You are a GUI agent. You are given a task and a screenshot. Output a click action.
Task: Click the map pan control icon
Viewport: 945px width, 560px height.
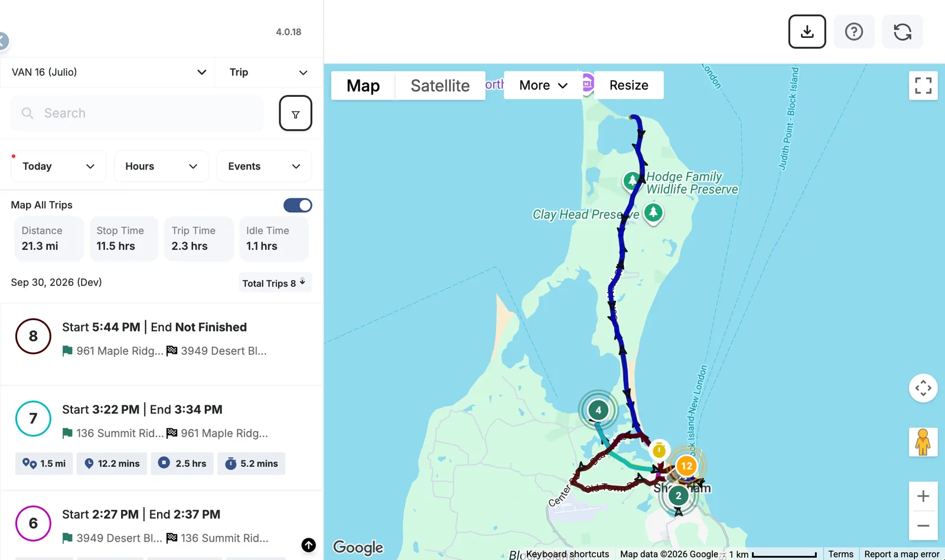[x=923, y=388]
